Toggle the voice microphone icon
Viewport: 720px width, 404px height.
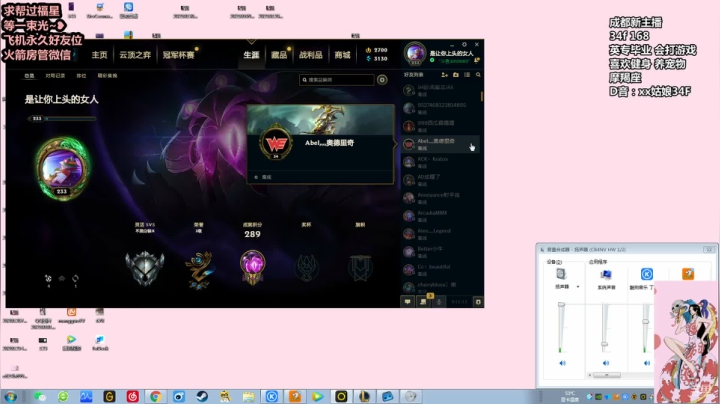(439, 302)
